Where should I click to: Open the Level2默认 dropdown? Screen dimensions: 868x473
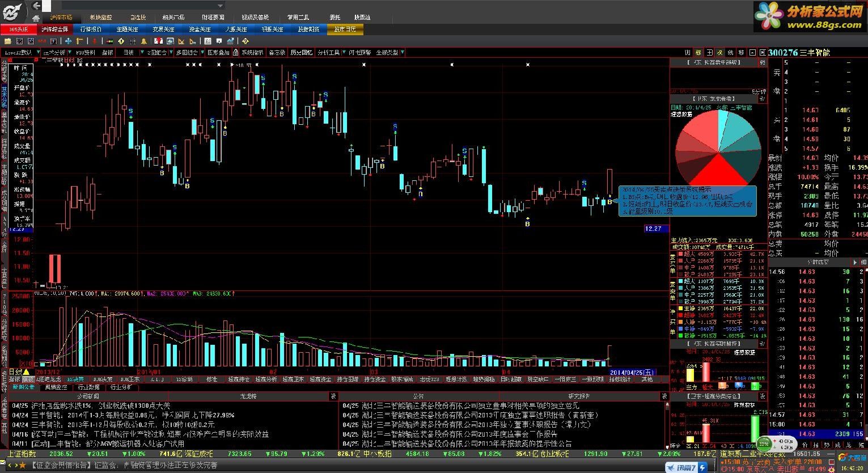(21, 52)
